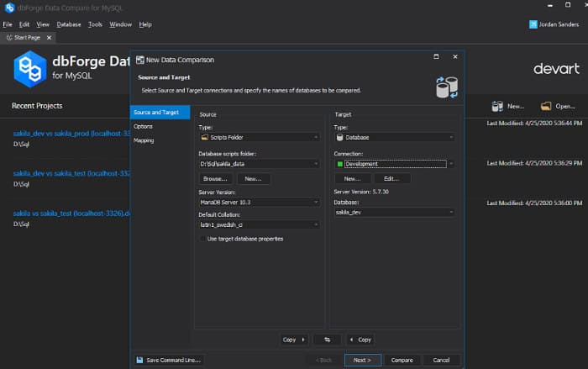Enable Use target database properties checkbox
Image resolution: width=588 pixels, height=369 pixels.
pos(203,239)
